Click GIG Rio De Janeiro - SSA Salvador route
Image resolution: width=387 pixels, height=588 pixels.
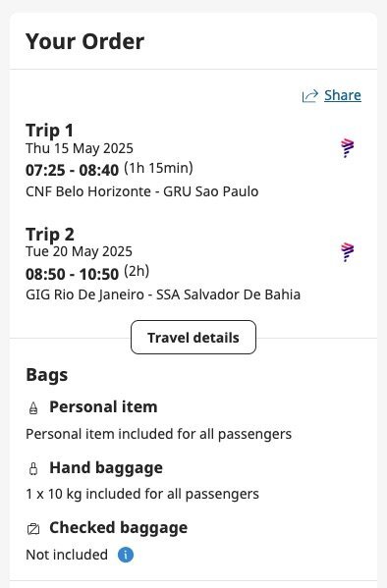pos(163,294)
